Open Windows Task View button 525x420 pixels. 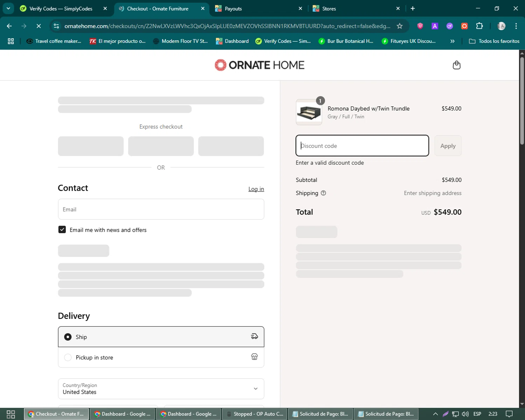click(x=11, y=414)
